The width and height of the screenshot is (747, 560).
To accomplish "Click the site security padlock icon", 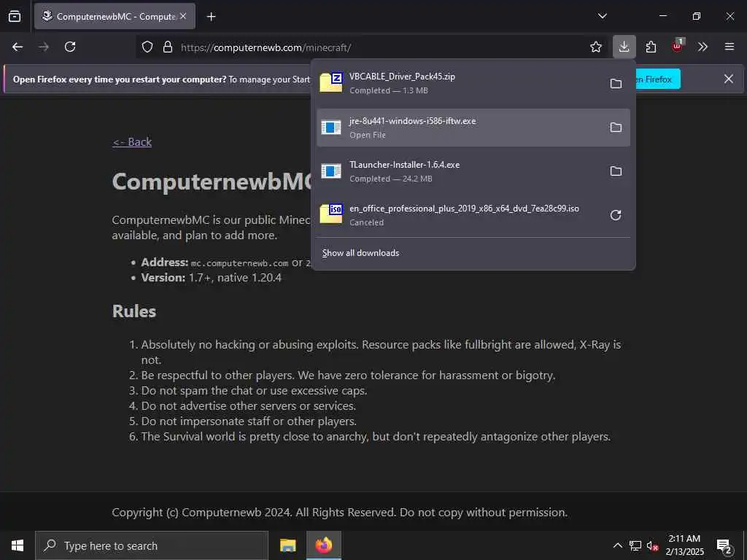I will [168, 47].
